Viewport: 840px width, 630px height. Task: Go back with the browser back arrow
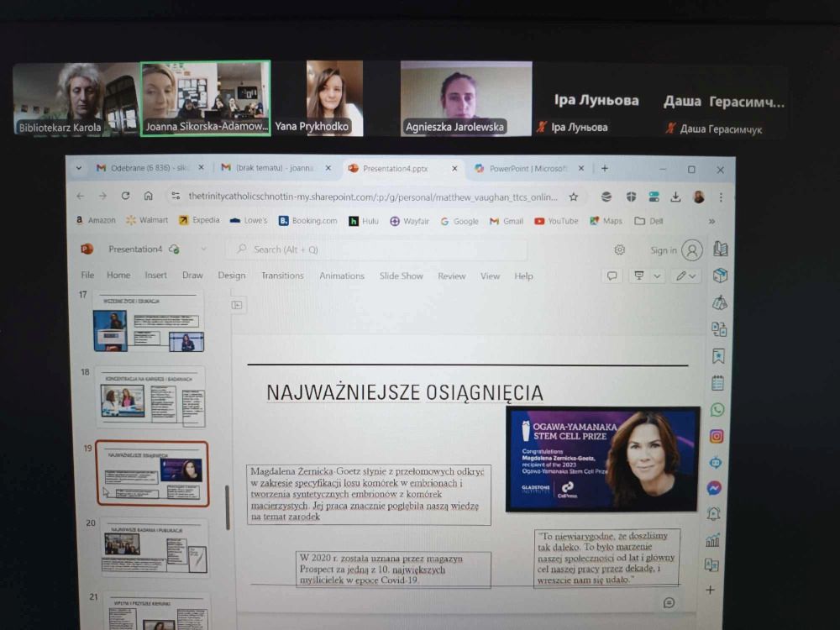pos(81,196)
